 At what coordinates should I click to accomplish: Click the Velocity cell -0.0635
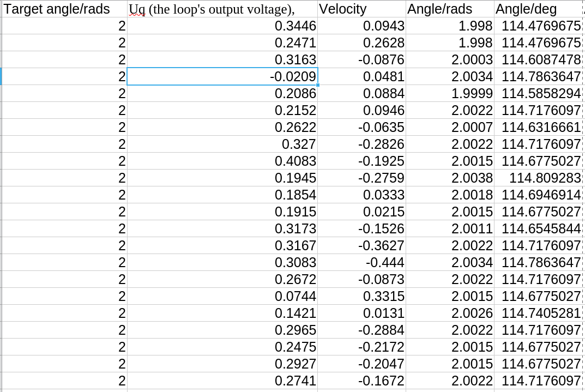pos(361,127)
